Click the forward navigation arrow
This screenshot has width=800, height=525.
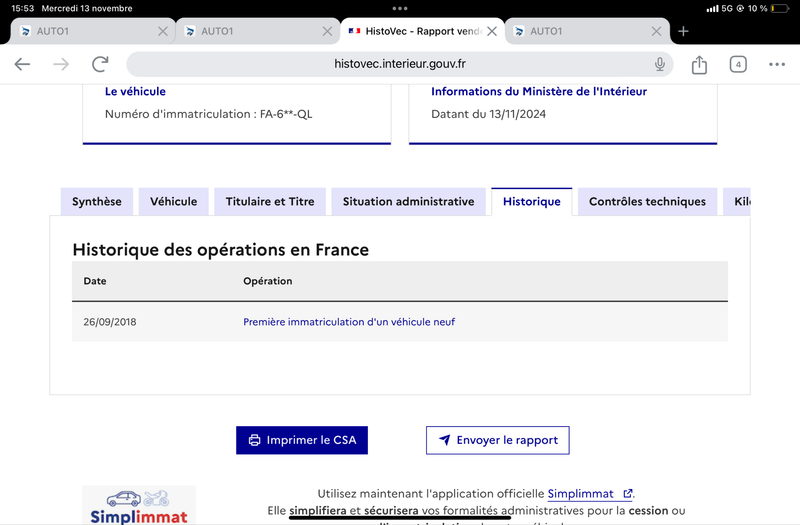pos(61,64)
